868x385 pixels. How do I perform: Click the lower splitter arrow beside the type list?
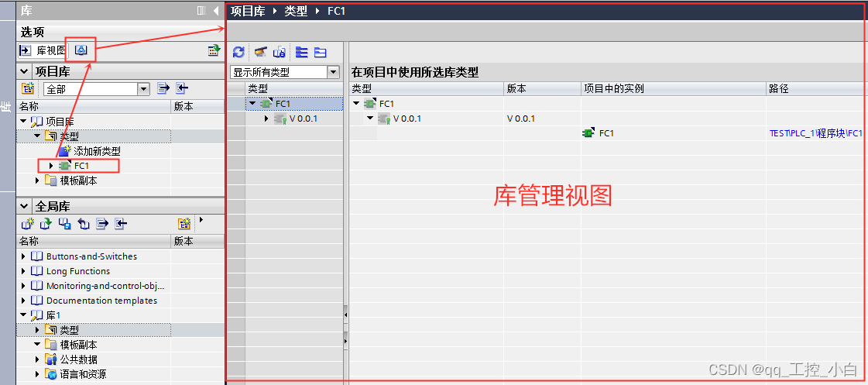pos(345,342)
